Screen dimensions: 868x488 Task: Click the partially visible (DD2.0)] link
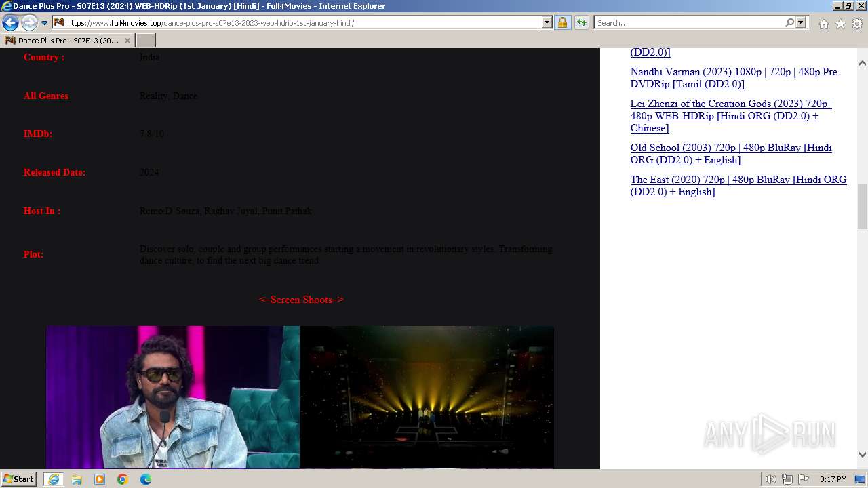point(650,52)
